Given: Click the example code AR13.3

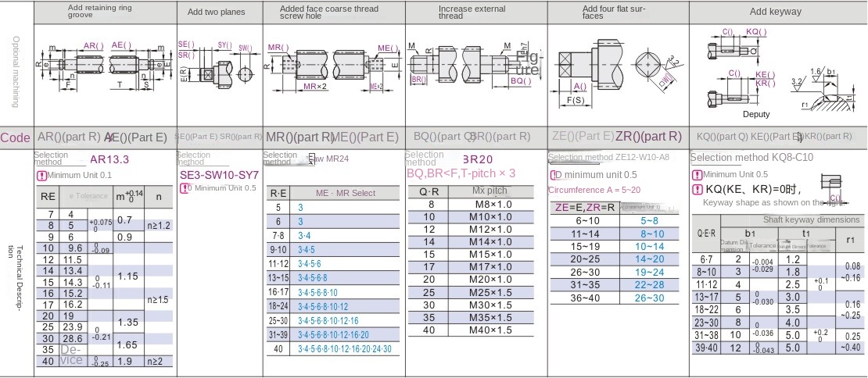Looking at the screenshot, I should click(109, 159).
